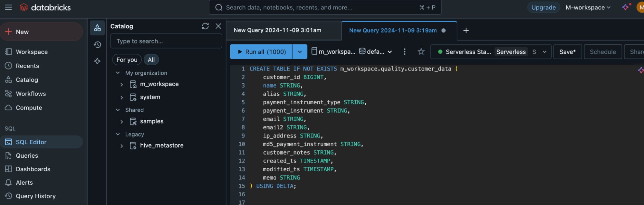
Task: Click the editor assistant sparkle icon
Action: click(x=641, y=70)
